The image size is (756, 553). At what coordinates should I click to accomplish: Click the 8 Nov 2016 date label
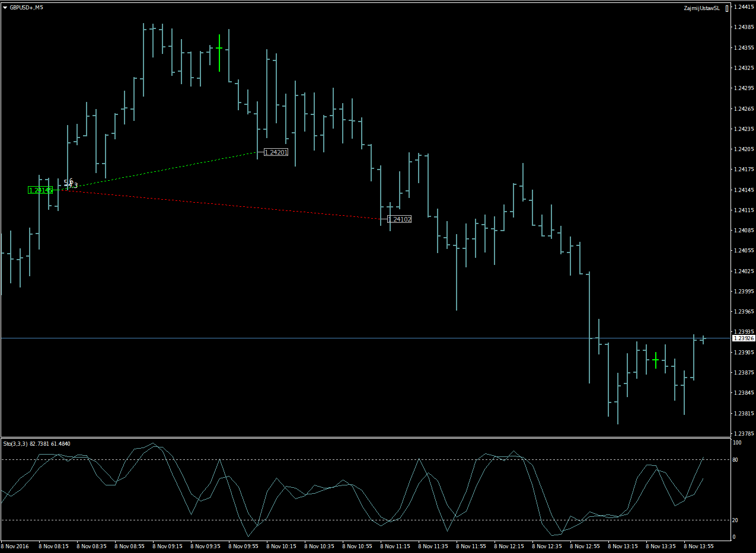(15, 546)
